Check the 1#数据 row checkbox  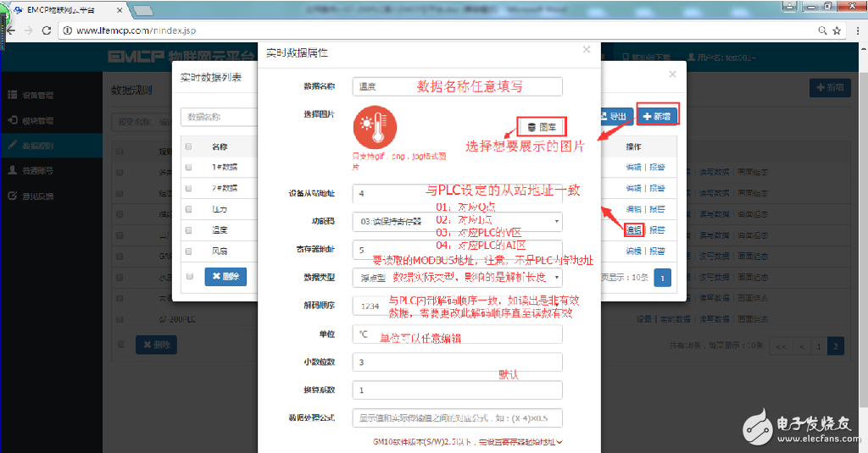(189, 167)
